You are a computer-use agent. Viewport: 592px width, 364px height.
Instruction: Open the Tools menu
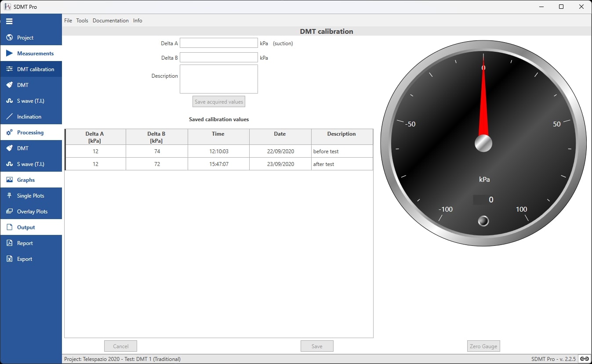coord(82,21)
